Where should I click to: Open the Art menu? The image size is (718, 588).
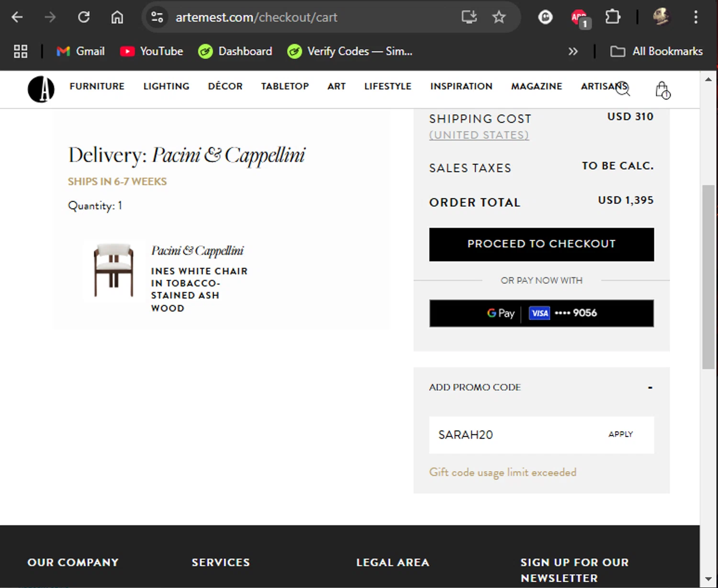(337, 86)
